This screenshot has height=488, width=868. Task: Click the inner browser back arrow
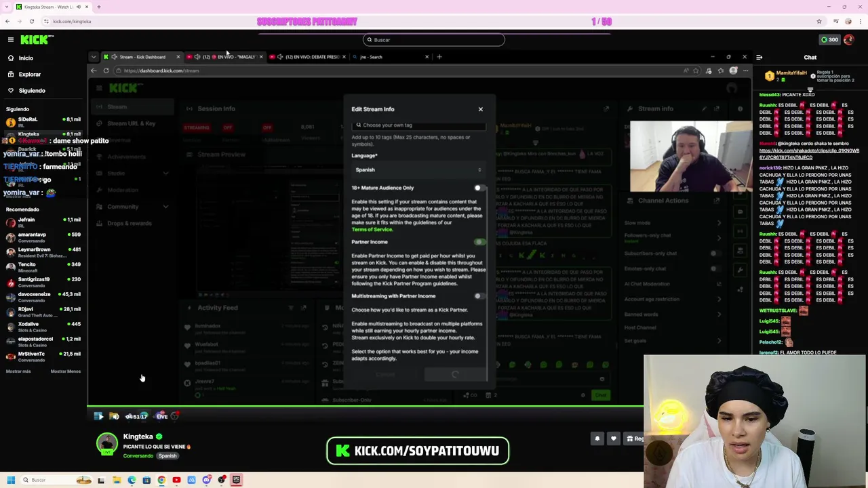coord(95,70)
